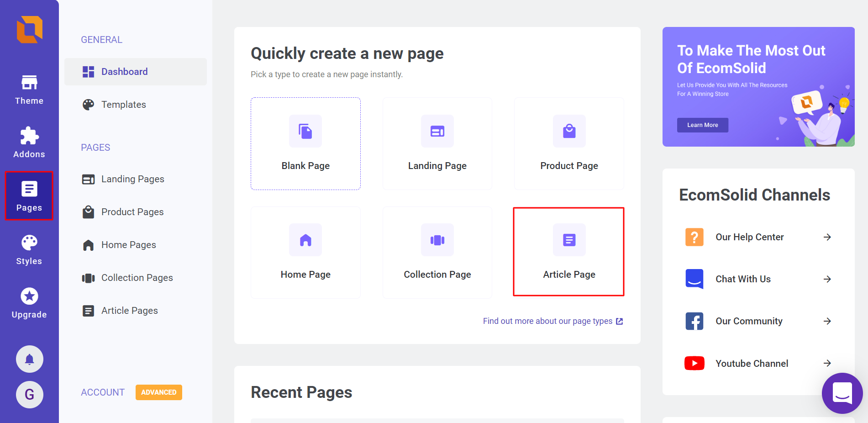Viewport: 868px width, 423px height.
Task: Open the floating chat widget button
Action: coord(842,393)
